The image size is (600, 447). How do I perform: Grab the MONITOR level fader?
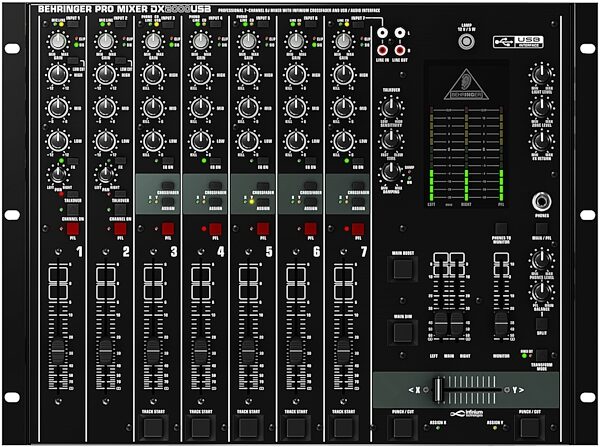pos(501,323)
